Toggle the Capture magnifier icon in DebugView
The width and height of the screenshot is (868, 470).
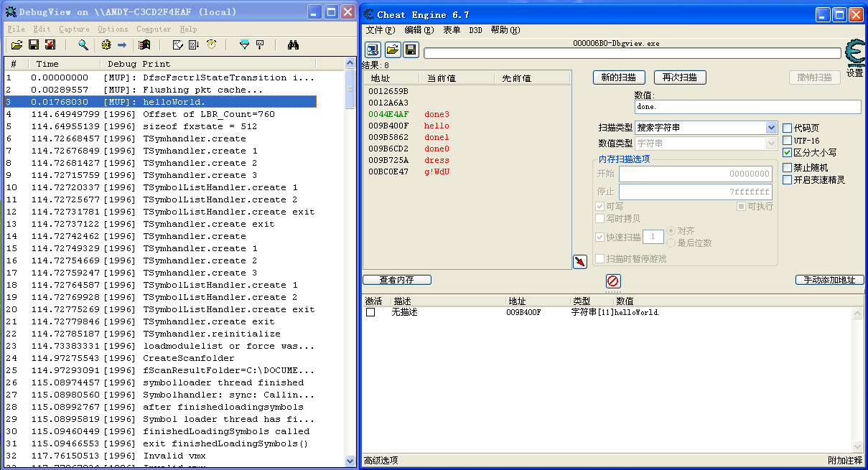pyautogui.click(x=83, y=44)
